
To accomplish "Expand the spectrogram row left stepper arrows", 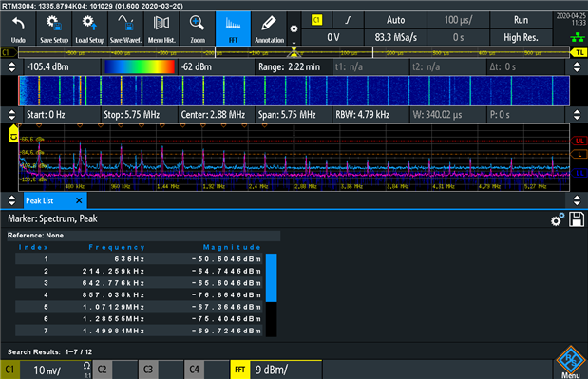I will point(12,67).
